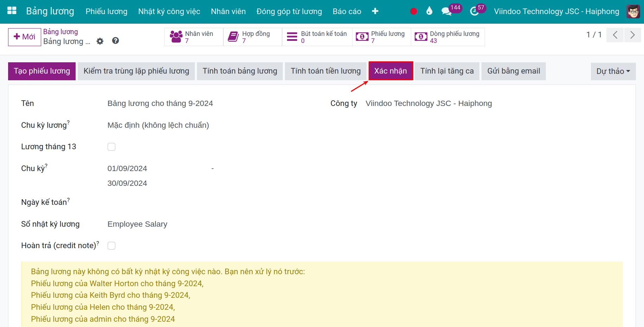Click the red recording dot icon
Screen dimensions: 644x327
[414, 11]
